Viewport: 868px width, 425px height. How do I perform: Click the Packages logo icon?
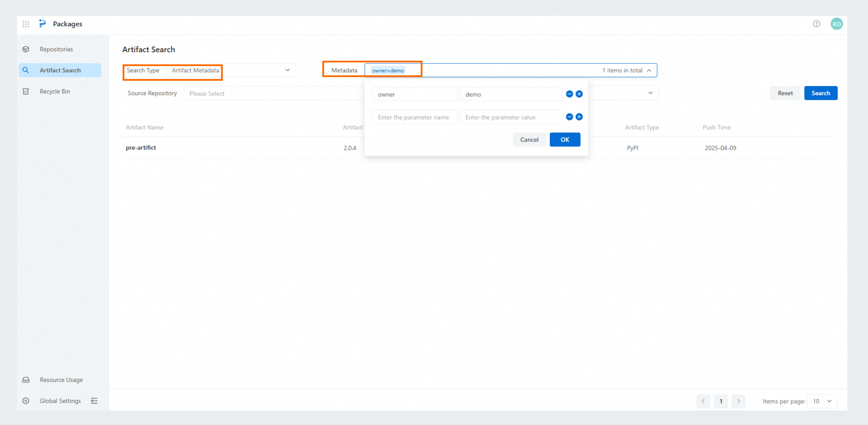coord(42,24)
